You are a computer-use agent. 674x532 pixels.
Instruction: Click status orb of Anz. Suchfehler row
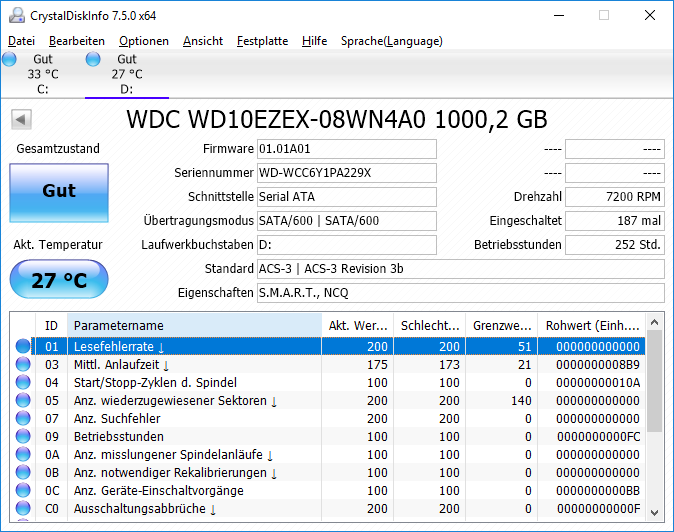coord(23,419)
